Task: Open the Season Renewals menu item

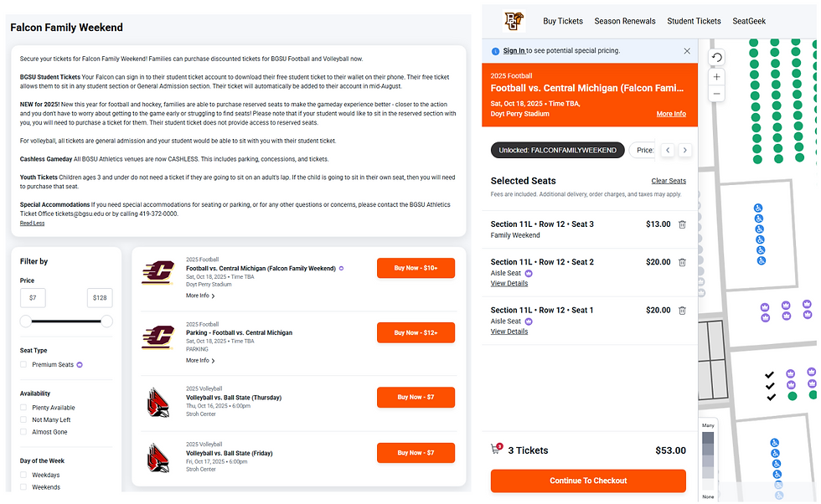Action: coord(625,21)
